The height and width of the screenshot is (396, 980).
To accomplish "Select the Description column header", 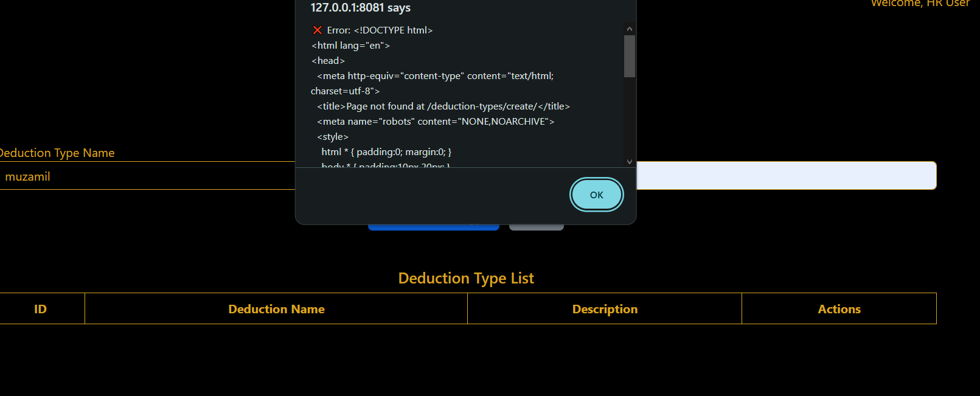I will coord(605,309).
